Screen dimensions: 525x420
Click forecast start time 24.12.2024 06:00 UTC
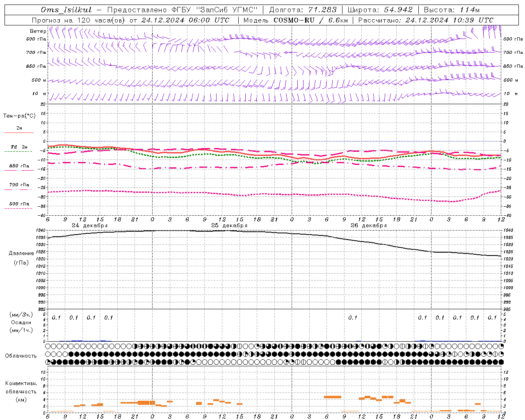(185, 20)
